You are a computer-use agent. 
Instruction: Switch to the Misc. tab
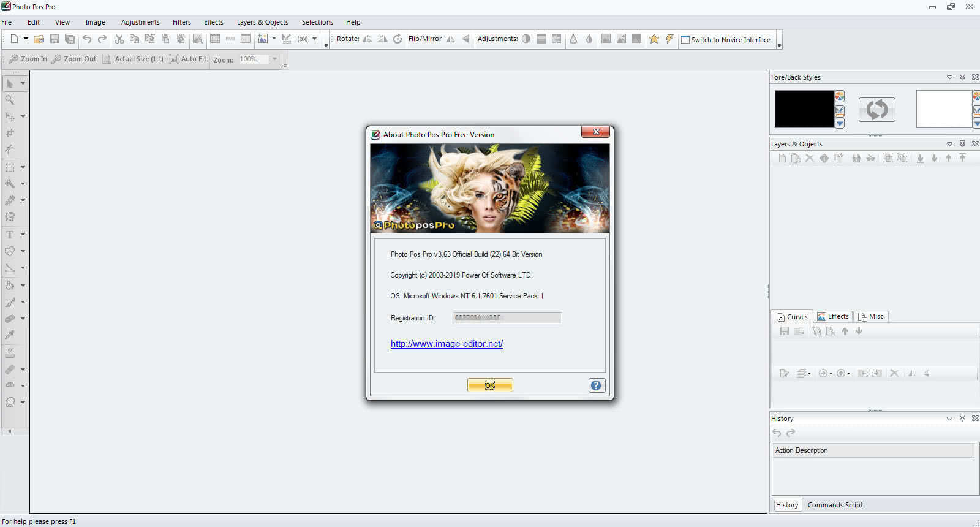[872, 316]
